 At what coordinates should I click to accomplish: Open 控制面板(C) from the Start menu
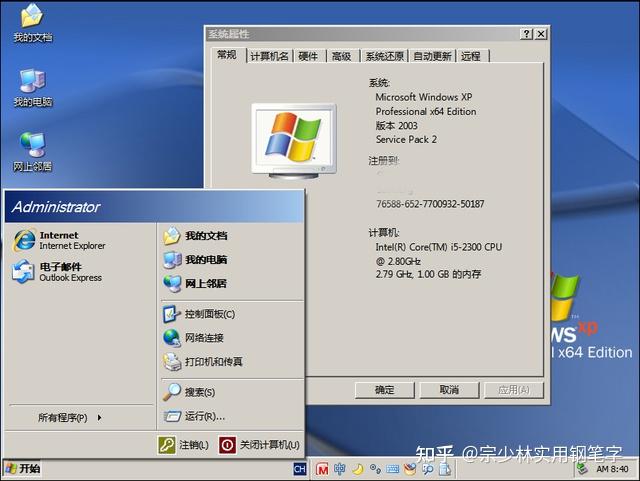click(199, 314)
